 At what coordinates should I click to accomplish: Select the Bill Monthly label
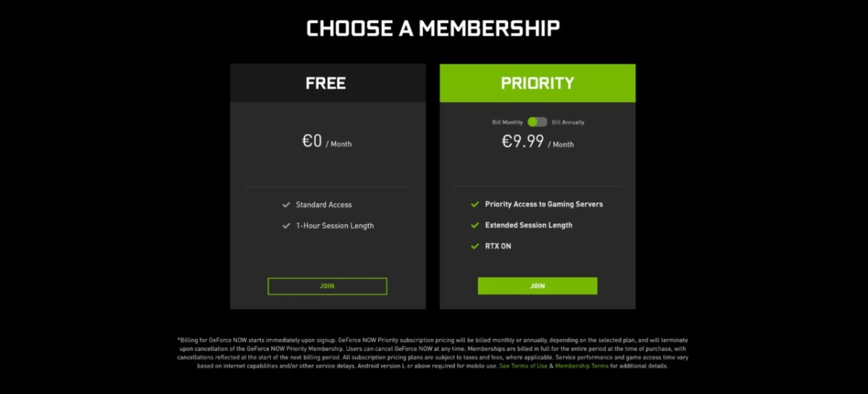507,122
